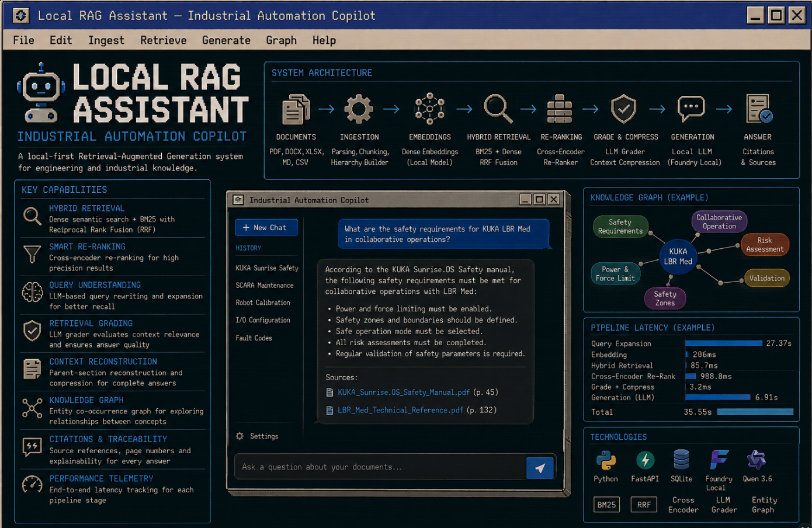Click the Cross Encoder technology label

click(683, 505)
